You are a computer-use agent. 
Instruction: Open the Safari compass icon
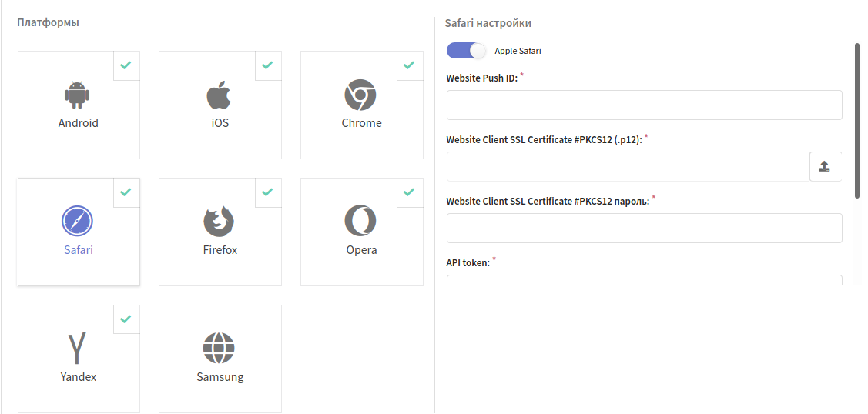coord(78,222)
